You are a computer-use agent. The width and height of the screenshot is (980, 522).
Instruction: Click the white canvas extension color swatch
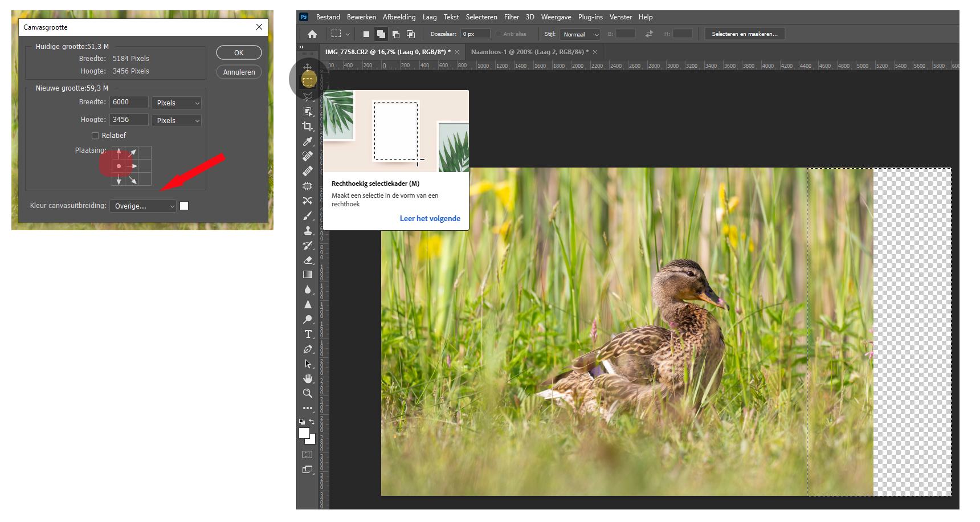[184, 206]
